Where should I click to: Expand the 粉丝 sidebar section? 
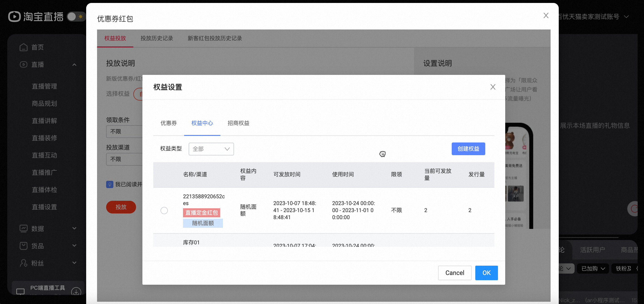[x=74, y=263]
